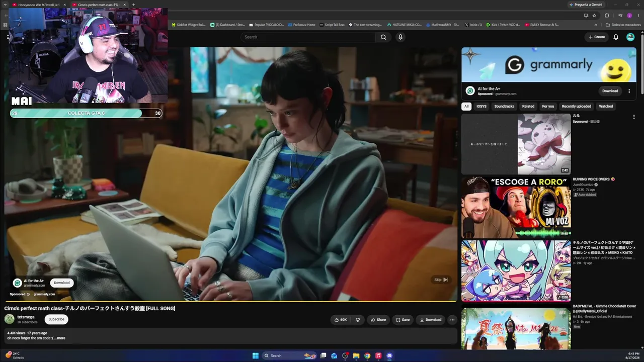644x362 pixels.
Task: Open the YouTube account avatar menu
Action: coord(630,37)
